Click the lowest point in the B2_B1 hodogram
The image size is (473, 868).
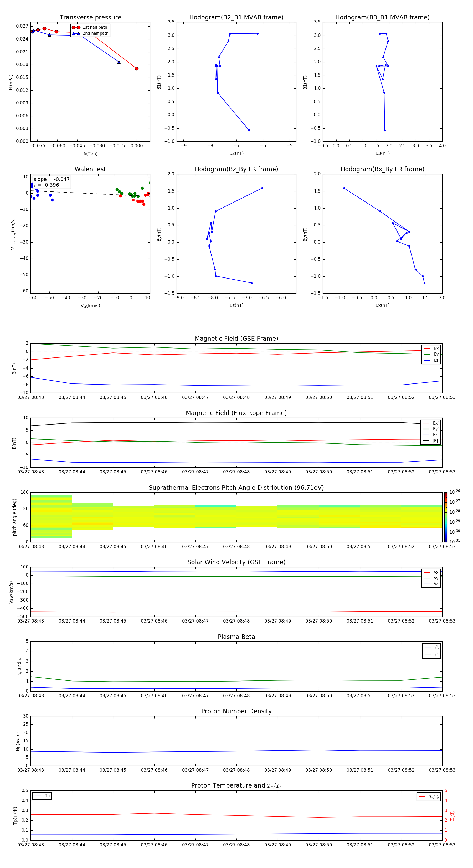point(249,130)
